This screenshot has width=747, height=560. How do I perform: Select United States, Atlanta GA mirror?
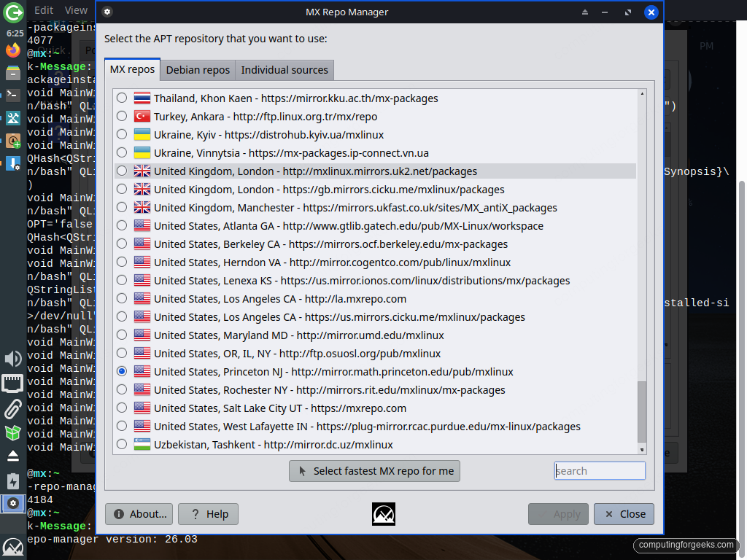(x=122, y=226)
